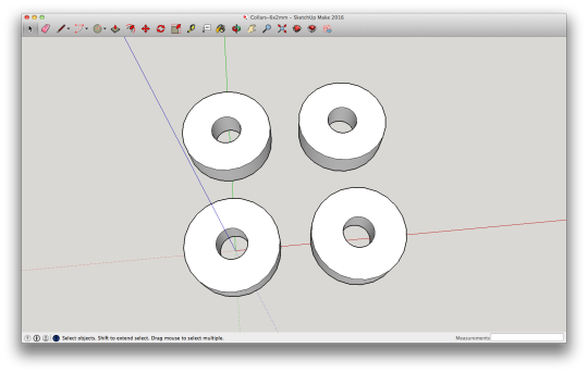Image resolution: width=588 pixels, height=373 pixels.
Task: Select the Arc tool
Action: [79, 29]
